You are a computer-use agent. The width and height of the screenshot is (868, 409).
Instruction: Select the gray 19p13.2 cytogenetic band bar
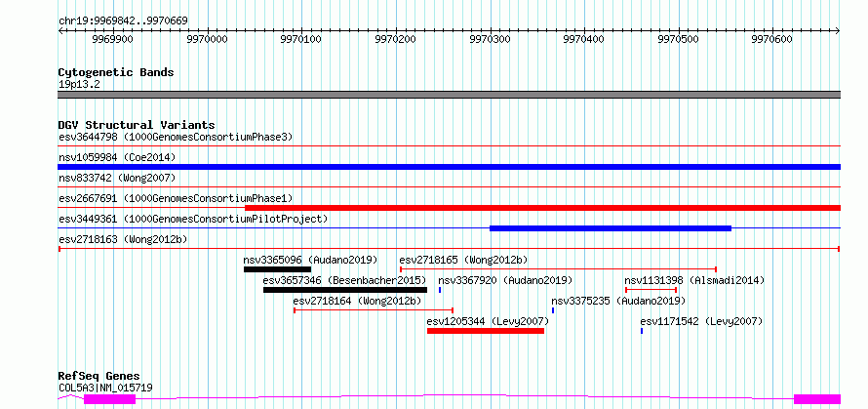pos(449,95)
